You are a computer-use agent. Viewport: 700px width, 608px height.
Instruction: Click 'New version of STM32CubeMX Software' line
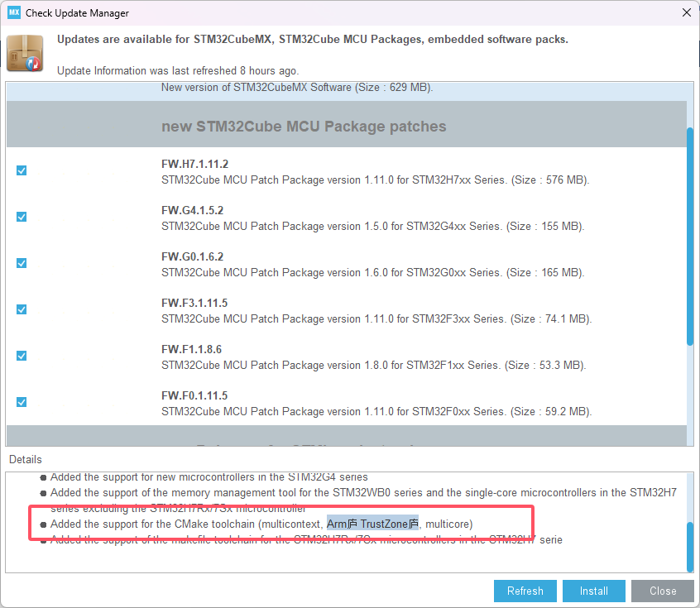[297, 88]
